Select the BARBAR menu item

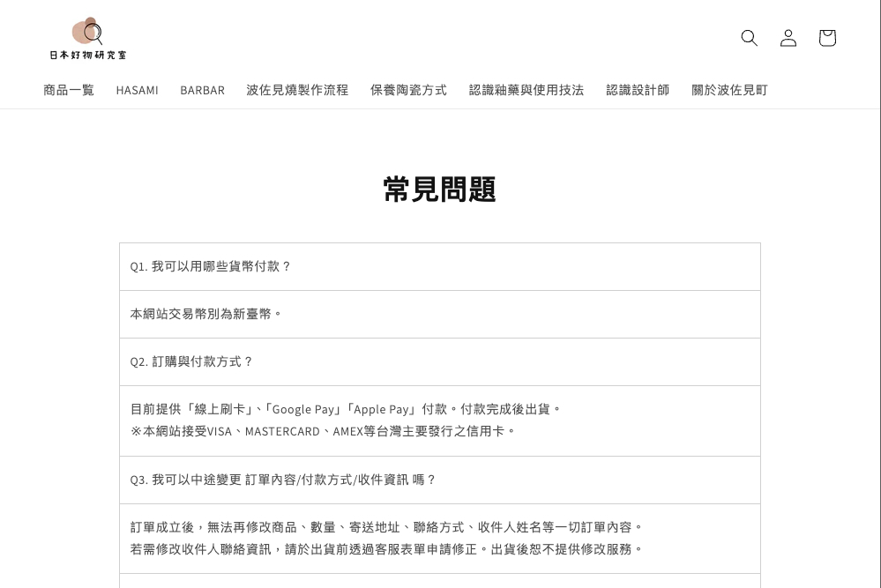click(x=202, y=90)
